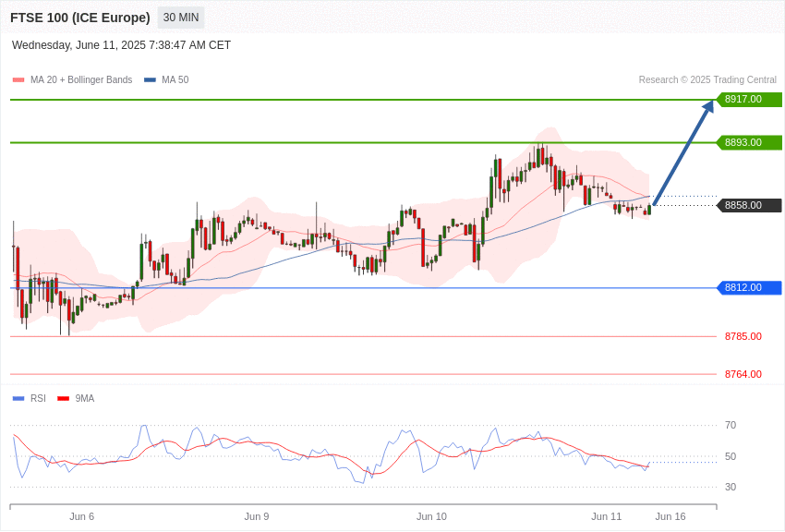Click the Research © 2025 Trading Central text
Screen dimensions: 785x532
click(707, 79)
